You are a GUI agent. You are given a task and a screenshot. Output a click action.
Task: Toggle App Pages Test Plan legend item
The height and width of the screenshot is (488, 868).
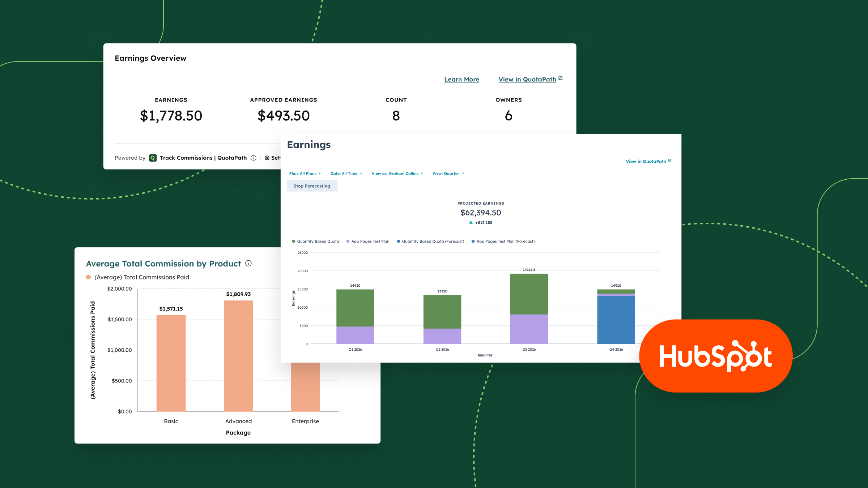coord(368,241)
